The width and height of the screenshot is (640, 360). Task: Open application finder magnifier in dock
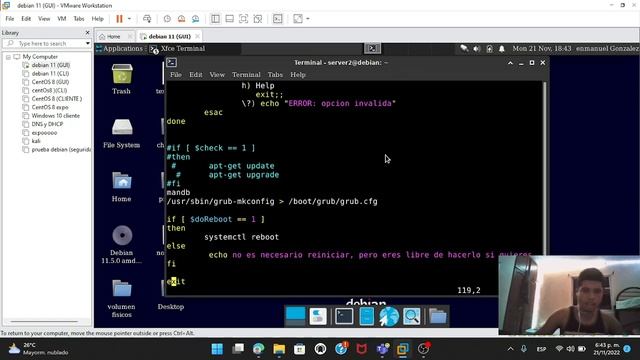click(411, 316)
